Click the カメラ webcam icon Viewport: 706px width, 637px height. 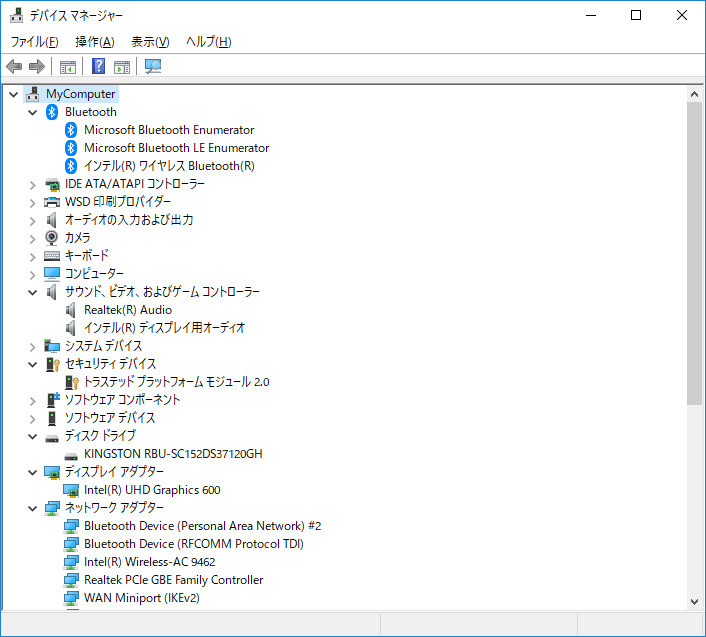(x=52, y=238)
